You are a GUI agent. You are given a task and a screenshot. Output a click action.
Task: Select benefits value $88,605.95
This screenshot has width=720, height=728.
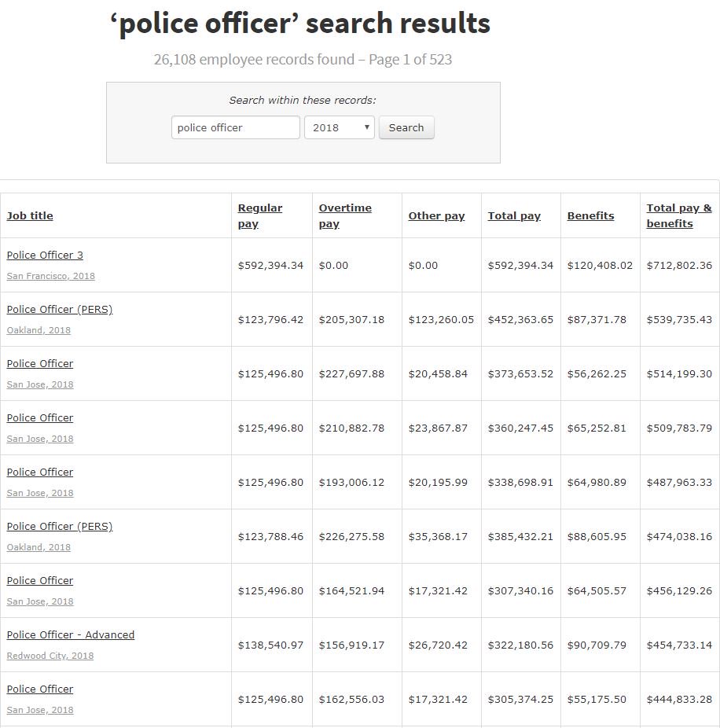[597, 536]
